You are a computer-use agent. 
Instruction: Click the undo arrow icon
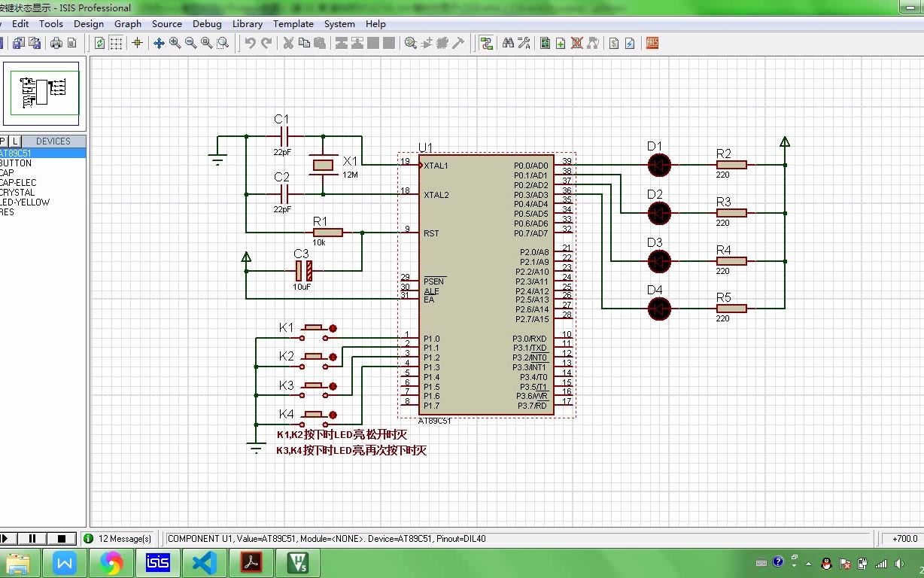[x=250, y=43]
